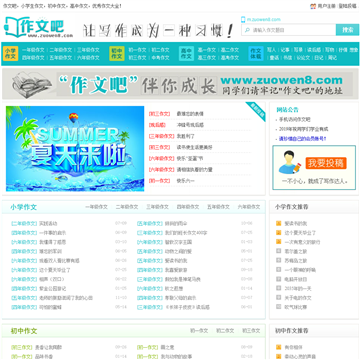Click the blue 作文体裁 badge in the nav bar
The width and height of the screenshot is (360, 360).
click(256, 54)
